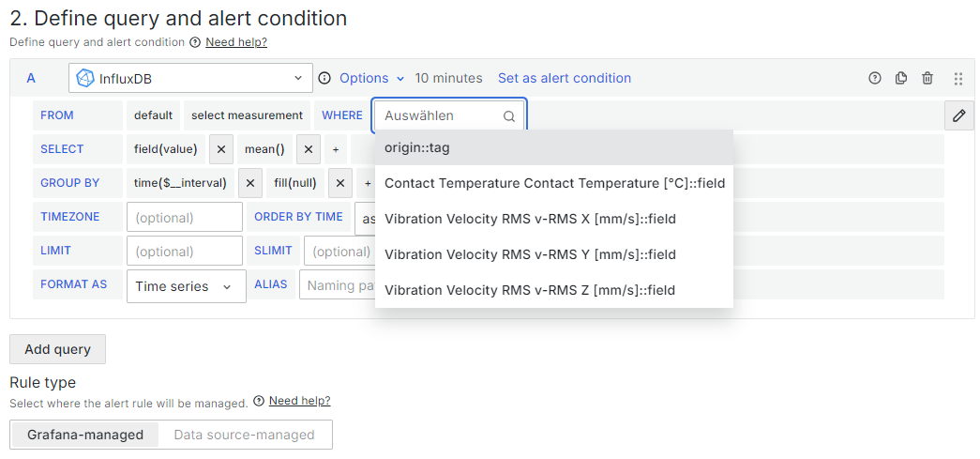Add a new SELECT part with plus
The height and width of the screenshot is (459, 980).
click(336, 149)
